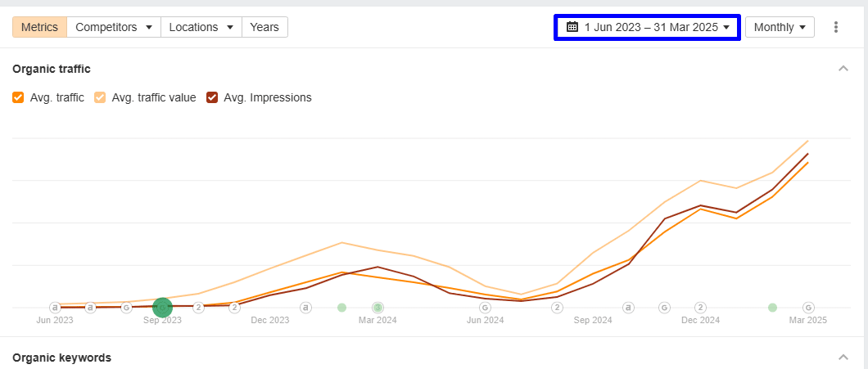Click the 'a' marker right of Dec 2023
Screen dimensions: 868x369
(305, 308)
